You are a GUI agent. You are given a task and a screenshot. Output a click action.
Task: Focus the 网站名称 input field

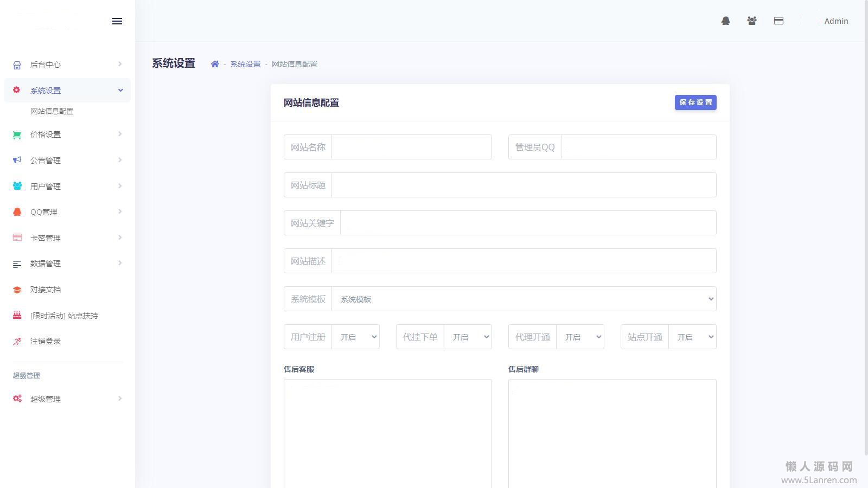[412, 147]
